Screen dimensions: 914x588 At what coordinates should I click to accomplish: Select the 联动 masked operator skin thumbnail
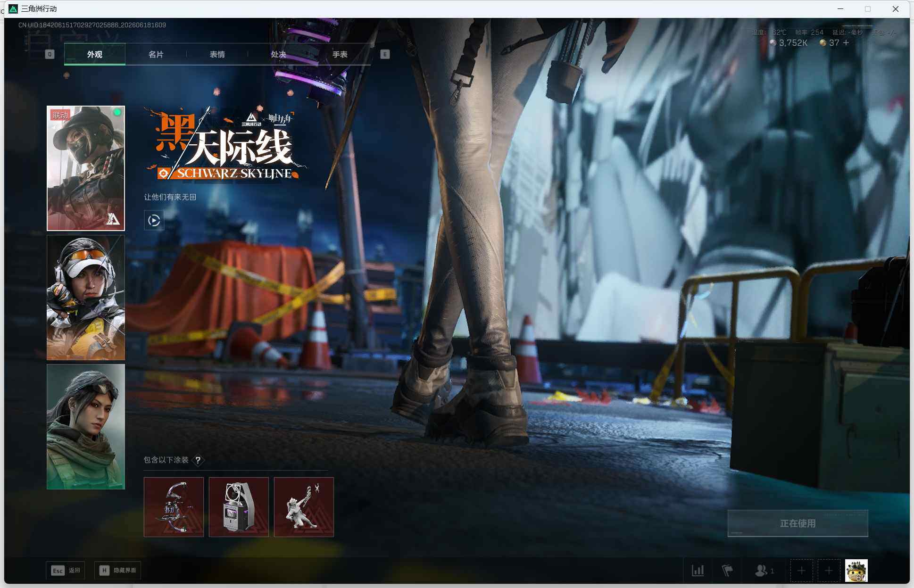pos(86,168)
